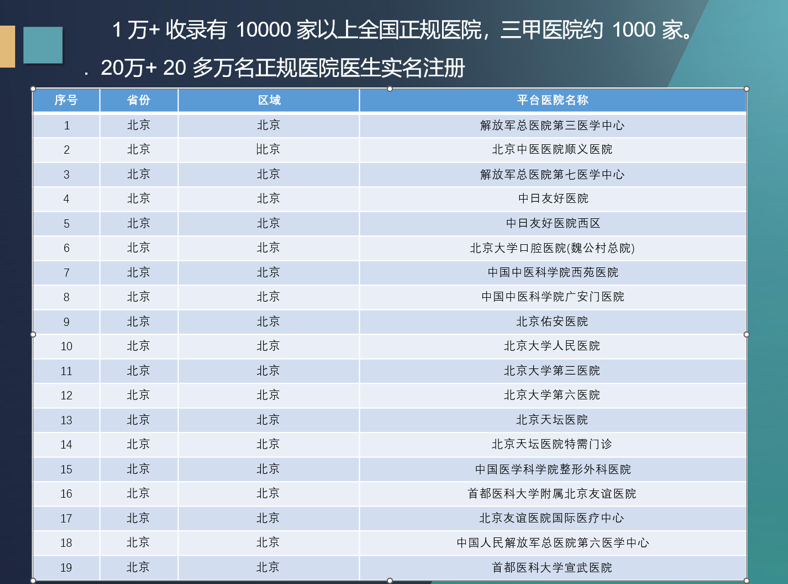Click the 序号 column header cell
This screenshot has width=788, height=584.
66,100
